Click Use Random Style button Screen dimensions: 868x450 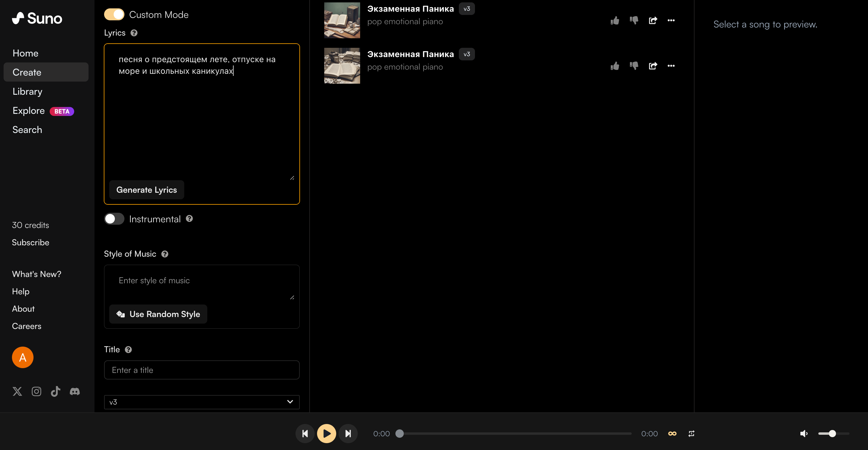158,314
